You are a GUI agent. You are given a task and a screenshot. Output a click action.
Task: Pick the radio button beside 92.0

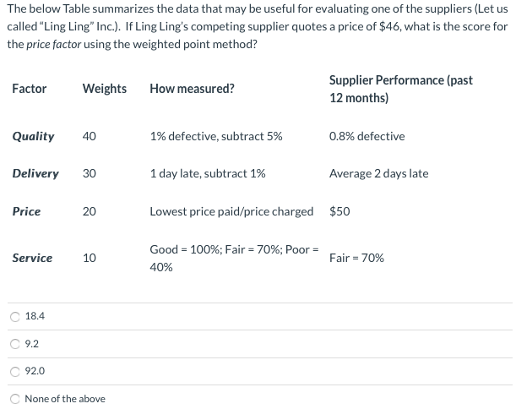coord(15,371)
